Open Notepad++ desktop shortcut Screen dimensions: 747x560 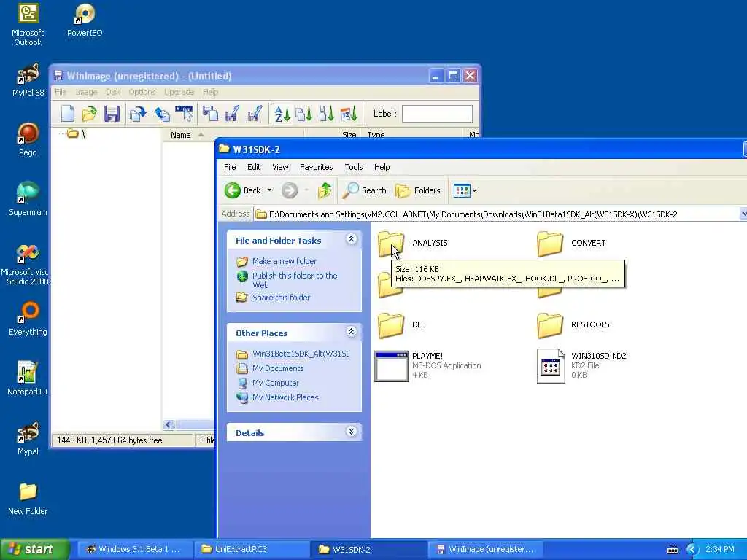click(28, 379)
